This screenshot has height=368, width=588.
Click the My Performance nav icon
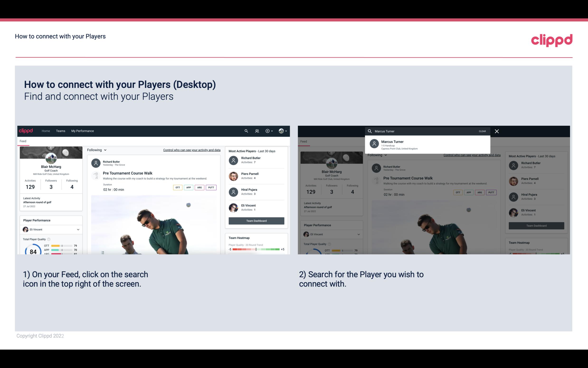pyautogui.click(x=82, y=131)
